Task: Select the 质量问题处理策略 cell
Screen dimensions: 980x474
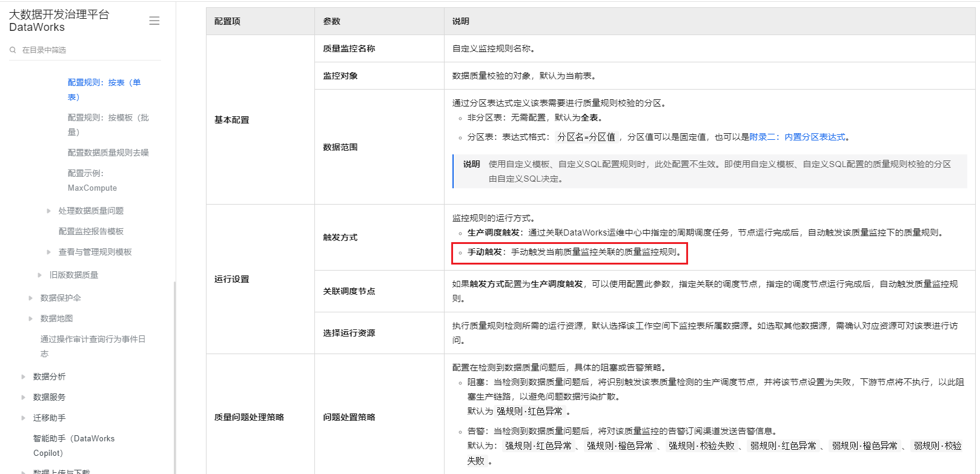Action: coord(260,417)
